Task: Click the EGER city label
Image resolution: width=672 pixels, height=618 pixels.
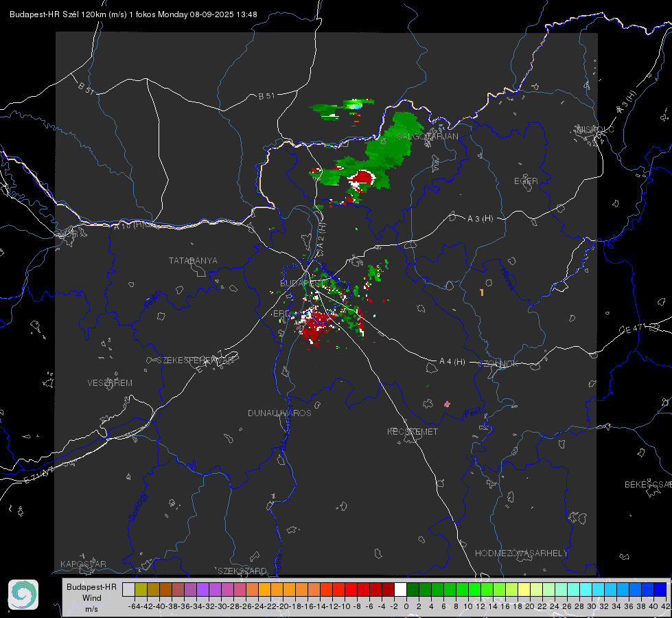Action: point(526,181)
